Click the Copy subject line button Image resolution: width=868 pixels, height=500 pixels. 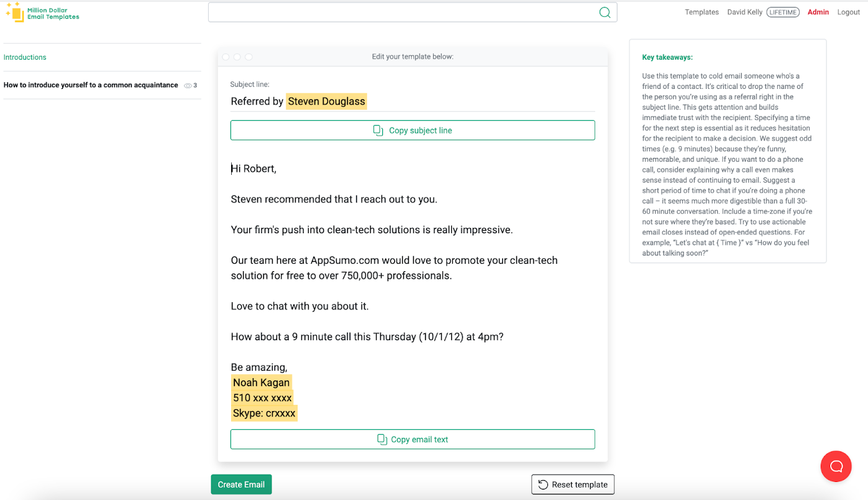click(x=413, y=131)
